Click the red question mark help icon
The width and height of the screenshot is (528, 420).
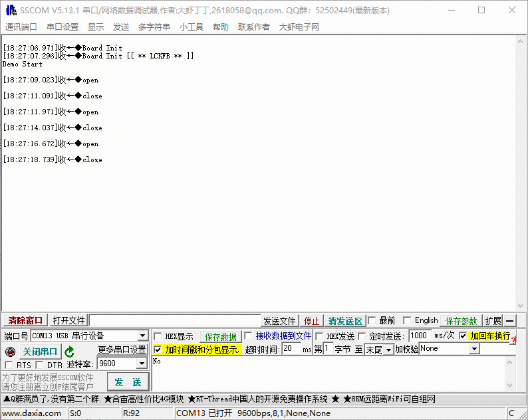(513, 340)
